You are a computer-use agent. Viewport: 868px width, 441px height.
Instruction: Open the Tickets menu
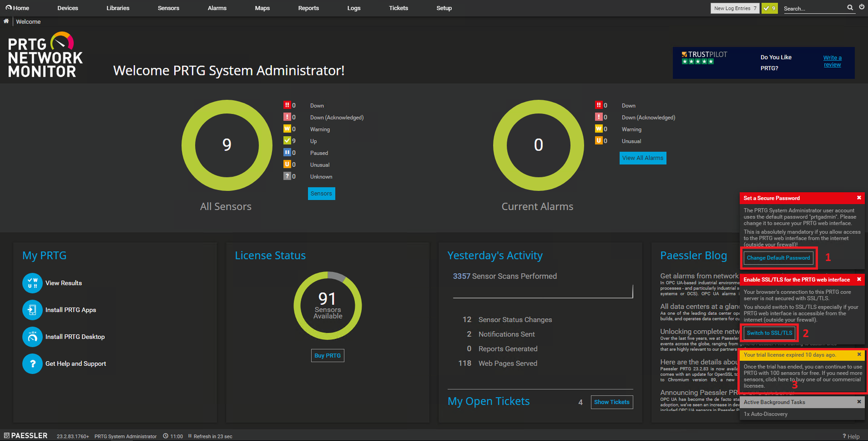click(398, 8)
